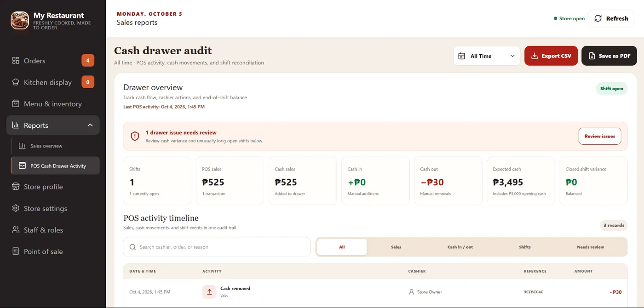Switch to the Sales timeline tab
This screenshot has height=308, width=644.
click(396, 247)
